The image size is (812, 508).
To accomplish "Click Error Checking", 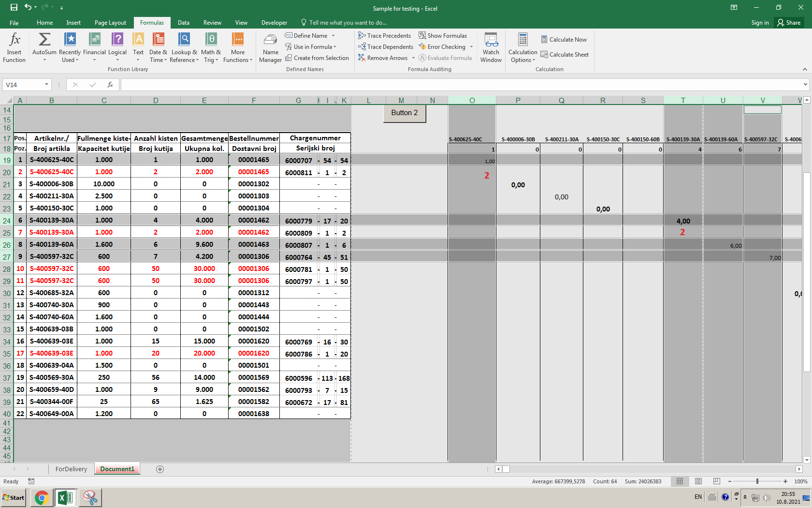I will click(442, 47).
